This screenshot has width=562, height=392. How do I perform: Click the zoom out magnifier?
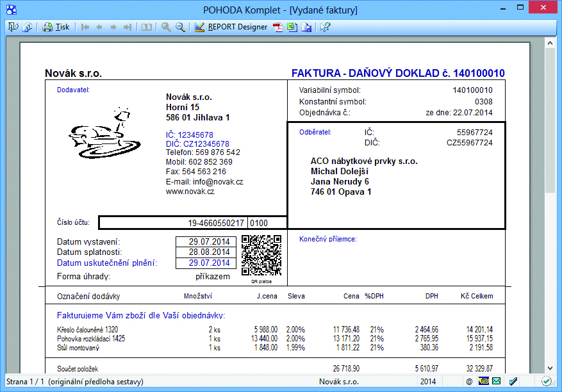tap(180, 27)
